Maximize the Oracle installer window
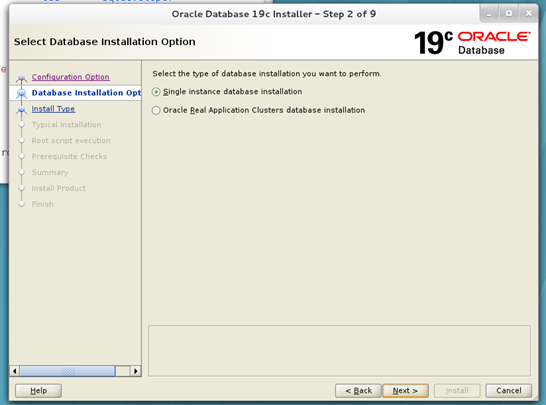This screenshot has width=546, height=405. coord(509,14)
